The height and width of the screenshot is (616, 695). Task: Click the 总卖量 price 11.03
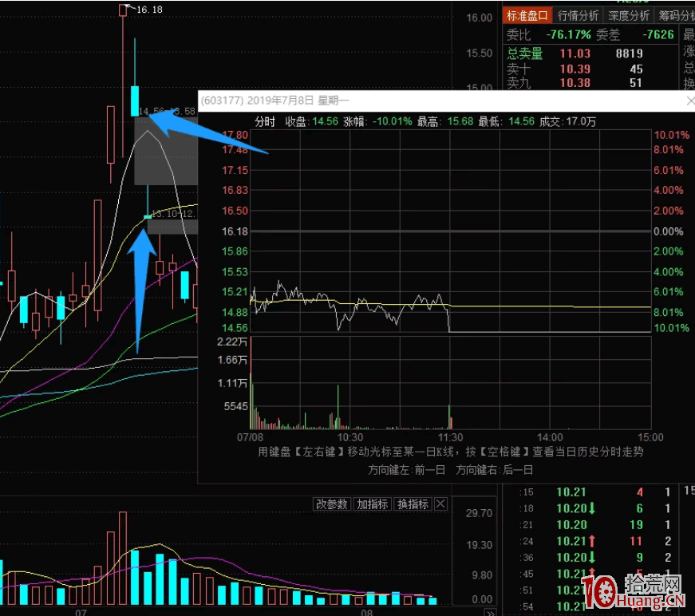tap(575, 53)
